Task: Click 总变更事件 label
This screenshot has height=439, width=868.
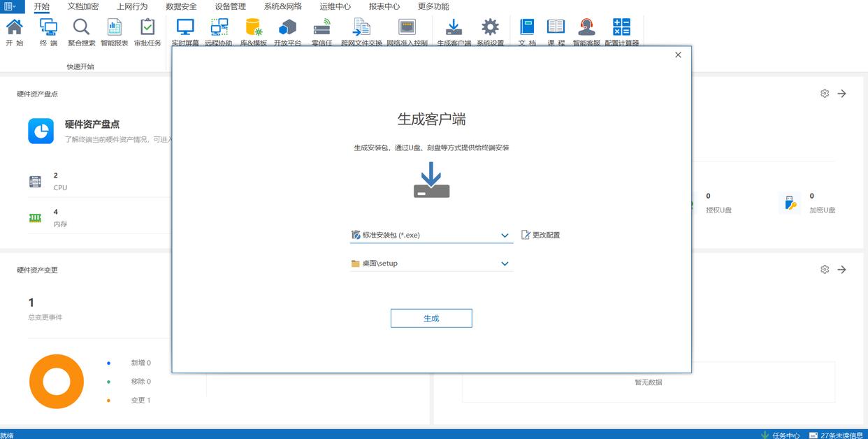Action: point(45,317)
